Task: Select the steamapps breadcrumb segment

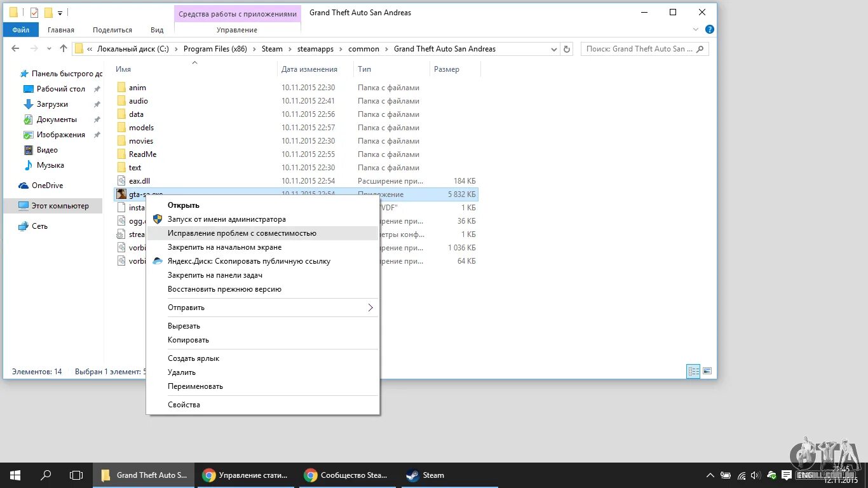Action: pyautogui.click(x=315, y=49)
